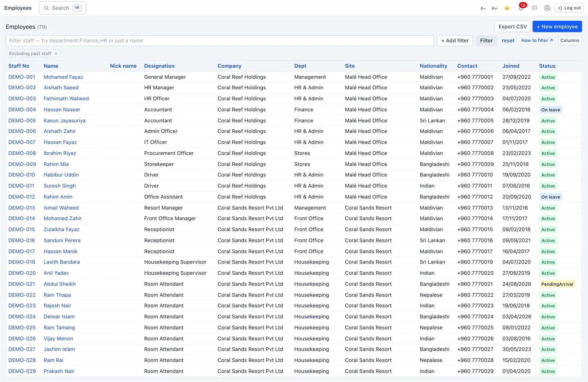This screenshot has width=588, height=382.
Task: Open Vijay Menon's profile
Action: [x=58, y=339]
